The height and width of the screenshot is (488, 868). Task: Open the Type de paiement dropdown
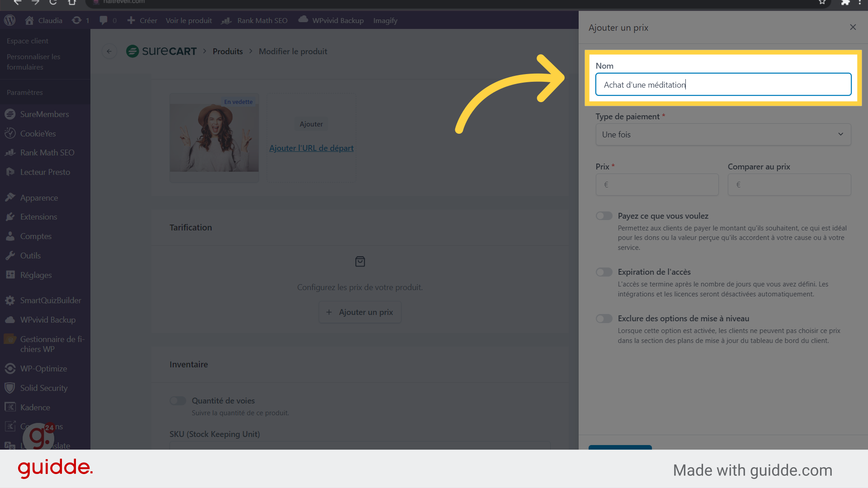[x=723, y=135]
